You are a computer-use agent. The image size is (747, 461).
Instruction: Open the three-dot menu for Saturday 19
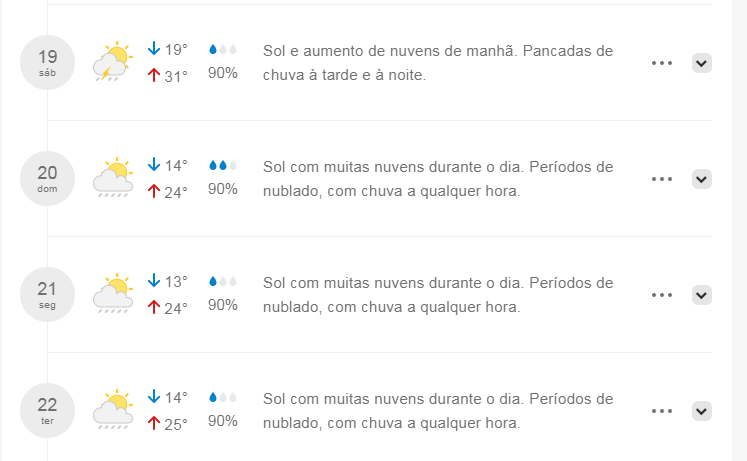(x=662, y=63)
